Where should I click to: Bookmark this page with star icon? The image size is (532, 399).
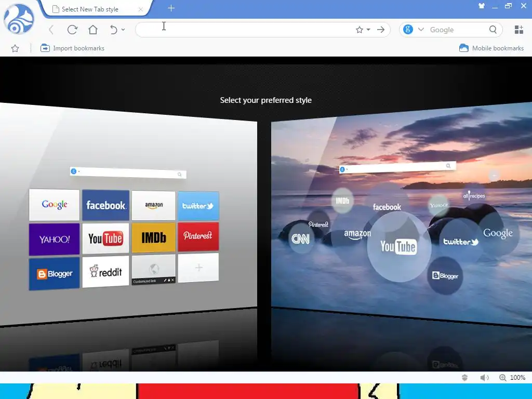[x=360, y=30]
